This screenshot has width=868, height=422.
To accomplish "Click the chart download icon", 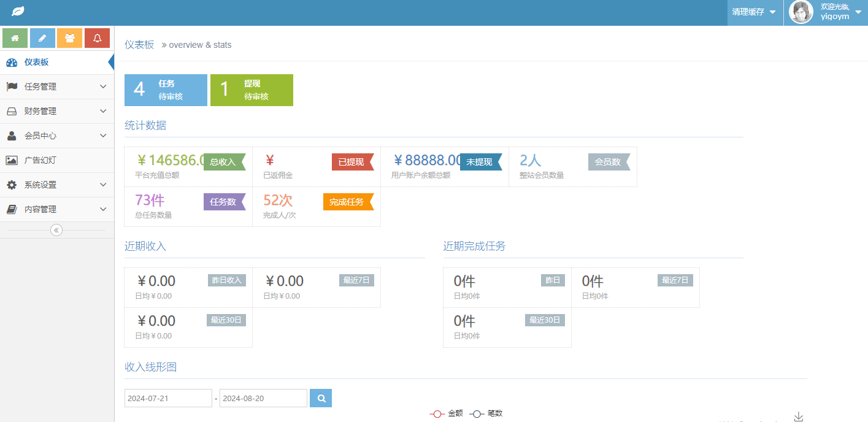I will 798,416.
